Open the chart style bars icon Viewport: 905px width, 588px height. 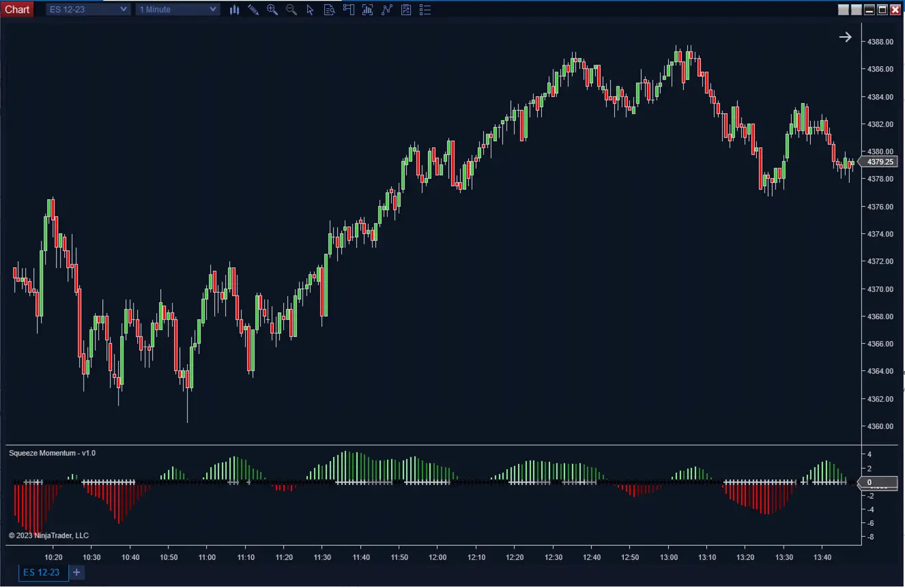tap(234, 10)
